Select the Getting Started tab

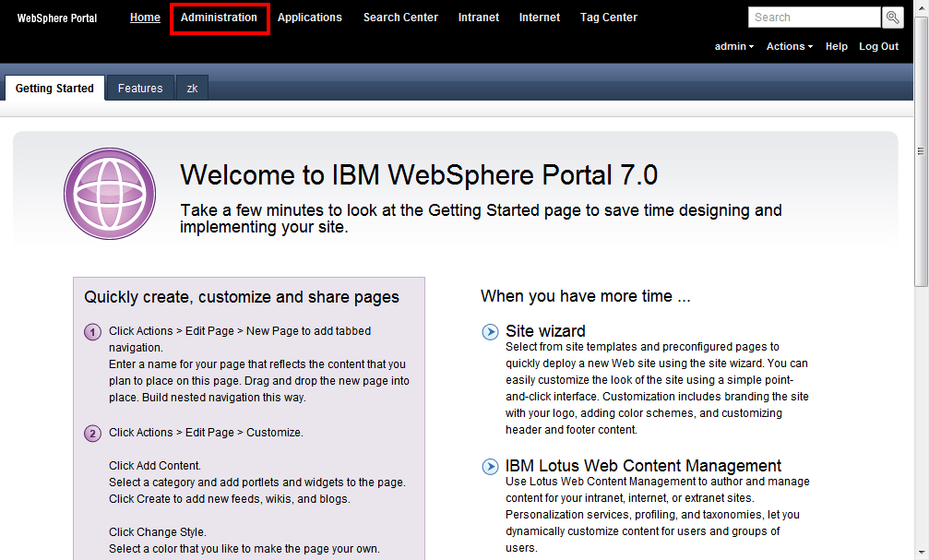[x=54, y=89]
